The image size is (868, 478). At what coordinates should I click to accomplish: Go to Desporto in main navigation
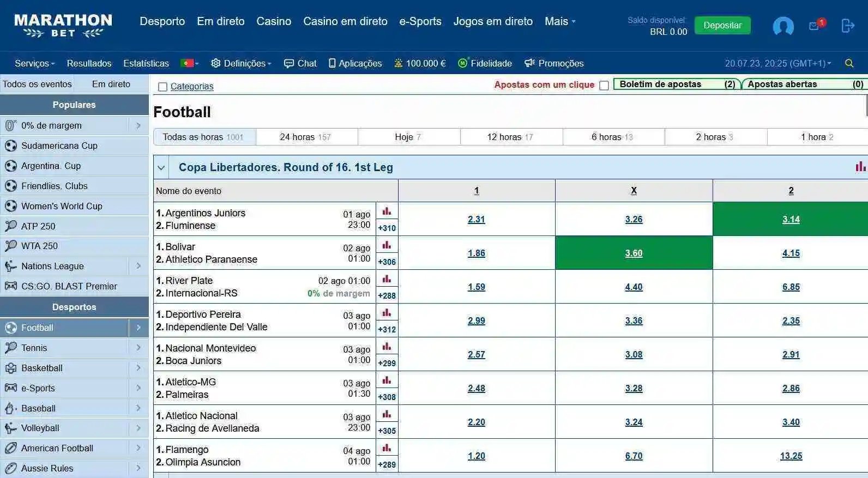(162, 21)
